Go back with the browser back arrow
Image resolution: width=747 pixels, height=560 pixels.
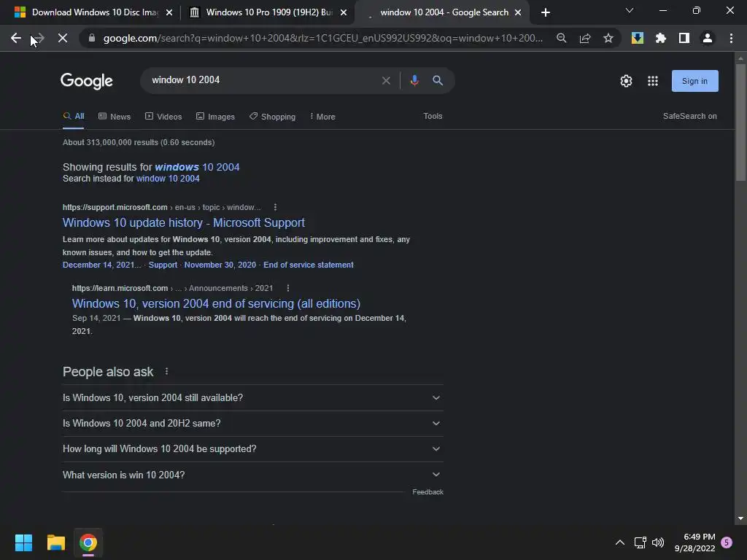coord(16,38)
